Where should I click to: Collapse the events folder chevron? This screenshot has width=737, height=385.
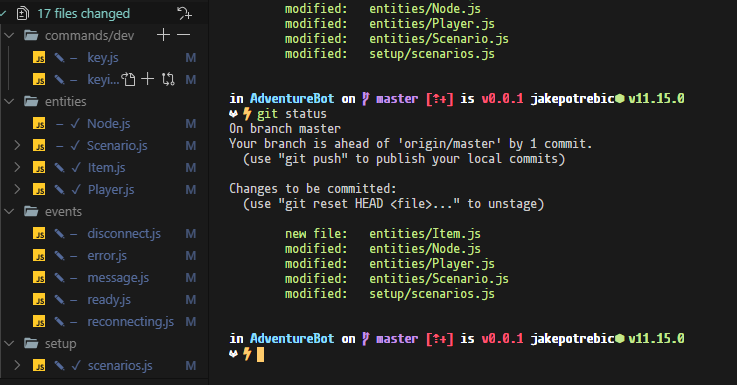[x=9, y=212]
